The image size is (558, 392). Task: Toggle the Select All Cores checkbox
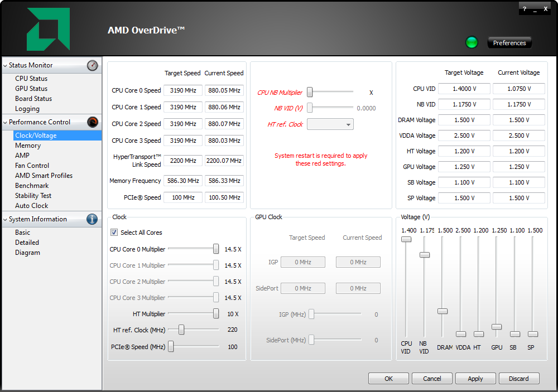[114, 233]
